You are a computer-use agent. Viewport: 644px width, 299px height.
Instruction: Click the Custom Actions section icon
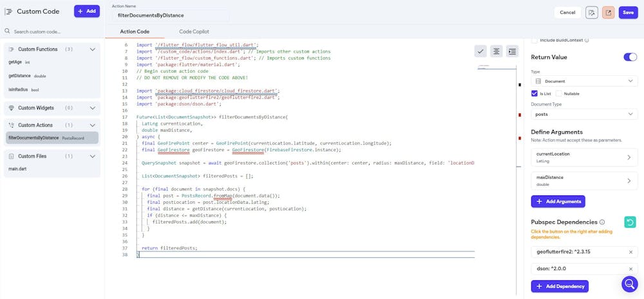[11, 125]
